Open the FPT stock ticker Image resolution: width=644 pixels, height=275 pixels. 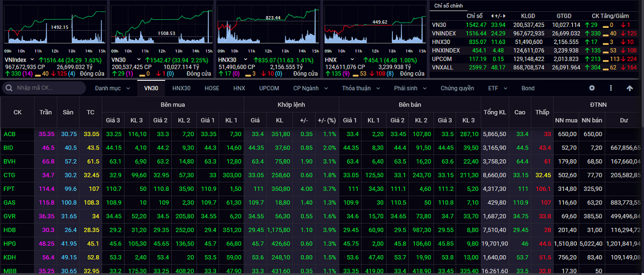point(9,189)
